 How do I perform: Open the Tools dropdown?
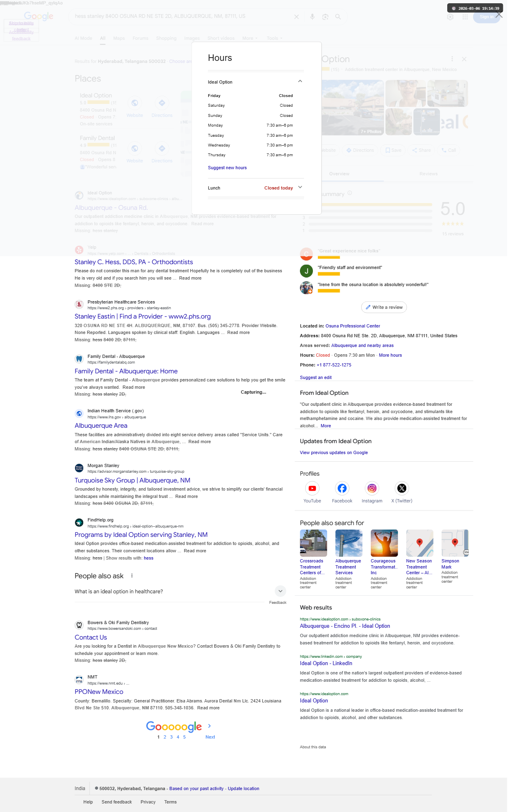(x=274, y=38)
